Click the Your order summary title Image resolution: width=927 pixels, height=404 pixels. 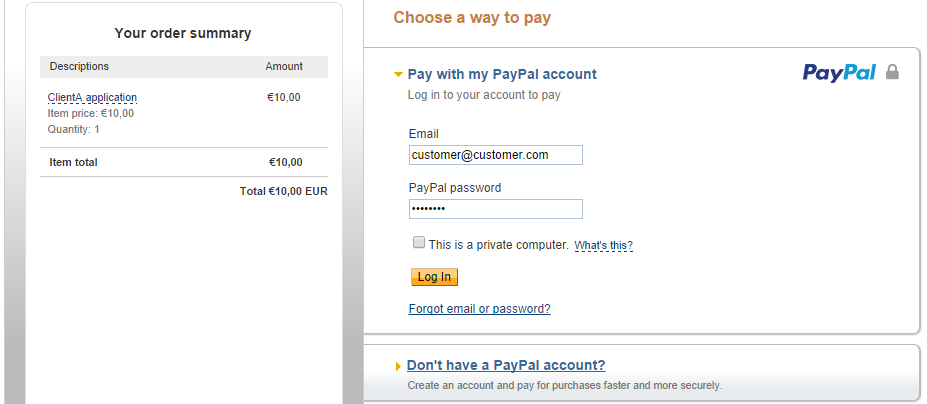point(183,34)
